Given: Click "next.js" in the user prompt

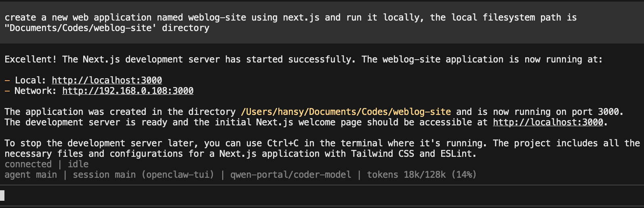Looking at the screenshot, I should point(301,17).
